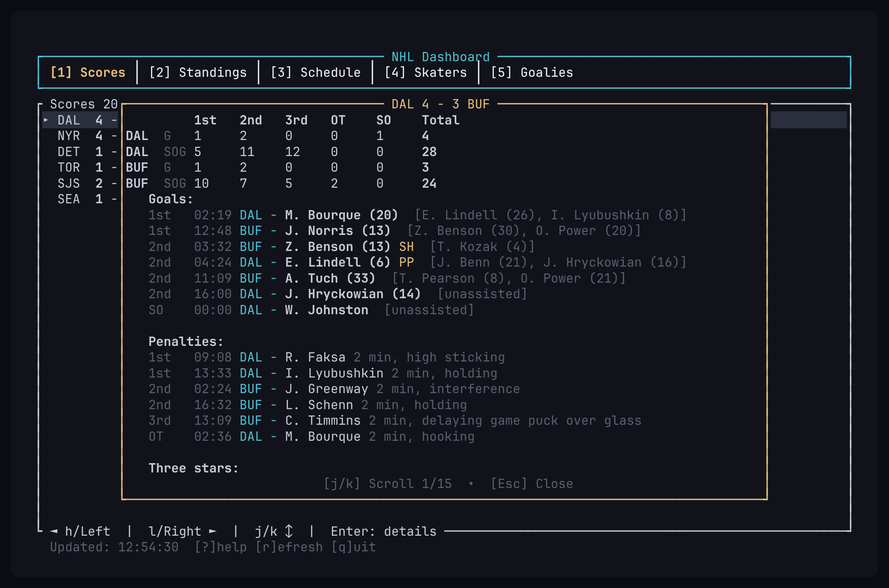The width and height of the screenshot is (889, 588).
Task: Click the 'SO' column header in the linescore
Action: (x=384, y=120)
